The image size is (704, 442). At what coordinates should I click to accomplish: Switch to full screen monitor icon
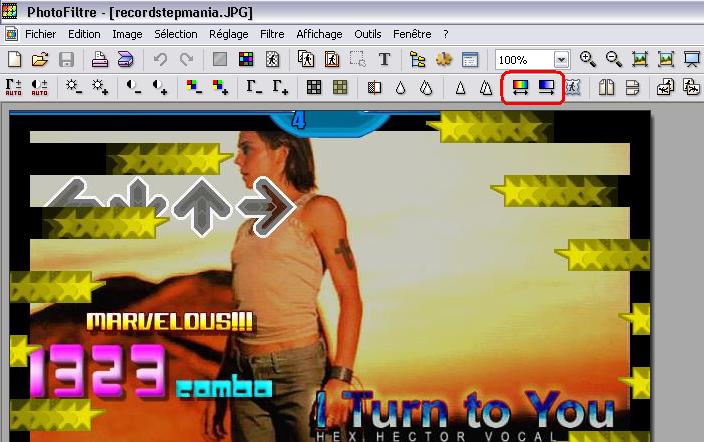click(x=692, y=59)
